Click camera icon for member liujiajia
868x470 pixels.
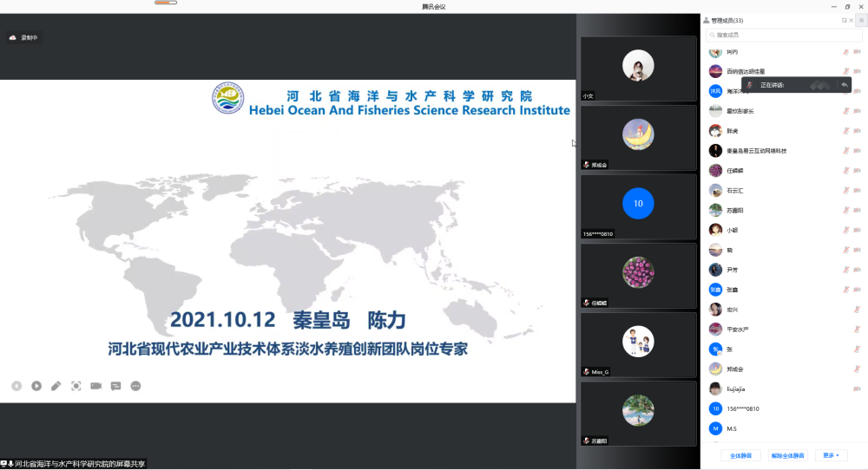click(857, 389)
